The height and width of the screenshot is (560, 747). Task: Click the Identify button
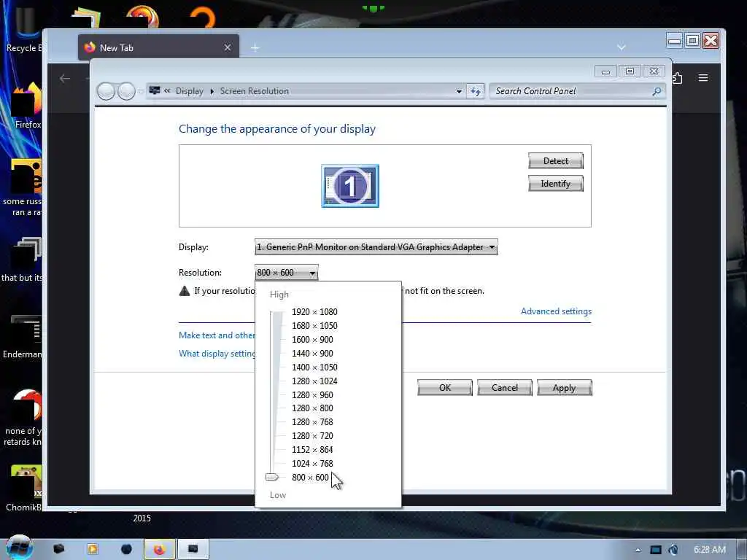(555, 183)
